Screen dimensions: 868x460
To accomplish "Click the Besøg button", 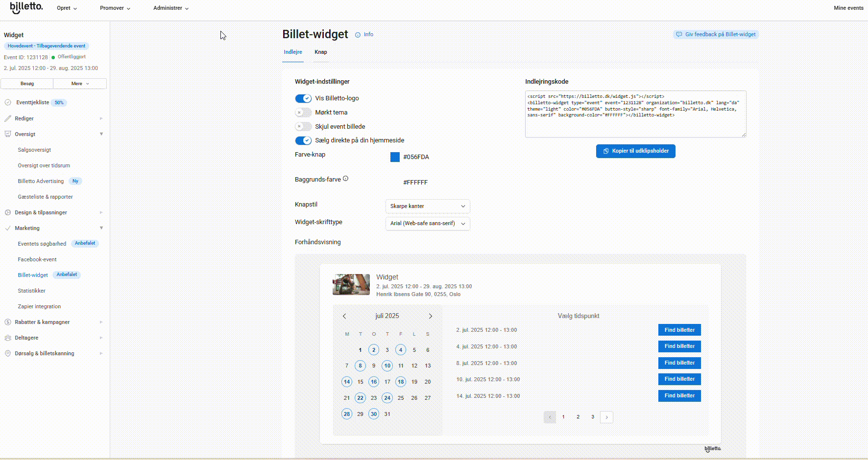I will point(27,84).
